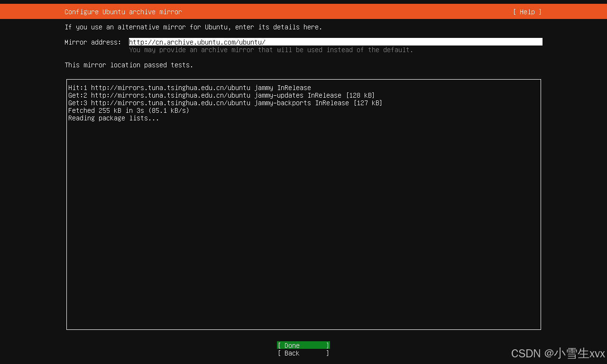Activate the green Done button
This screenshot has height=364, width=607.
(x=303, y=346)
